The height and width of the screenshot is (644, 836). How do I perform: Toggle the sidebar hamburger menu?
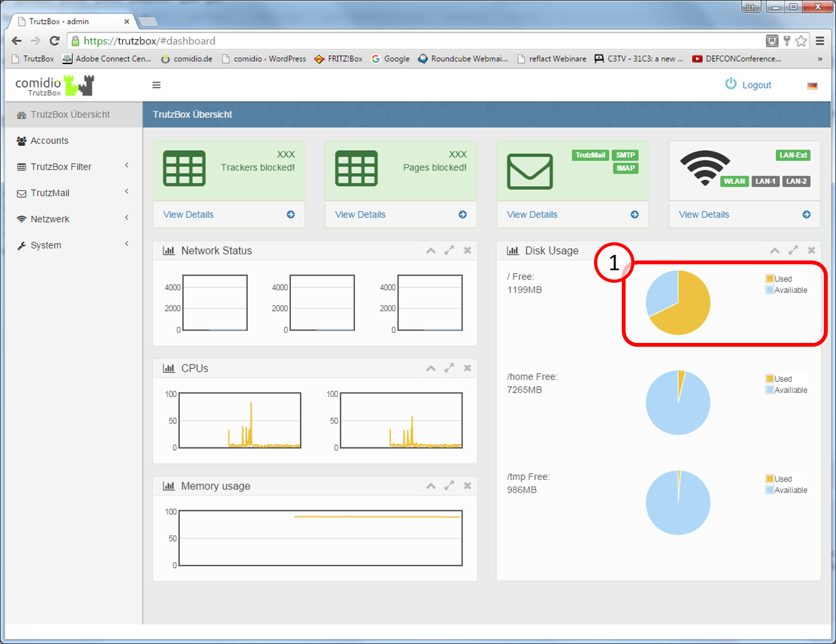(157, 85)
